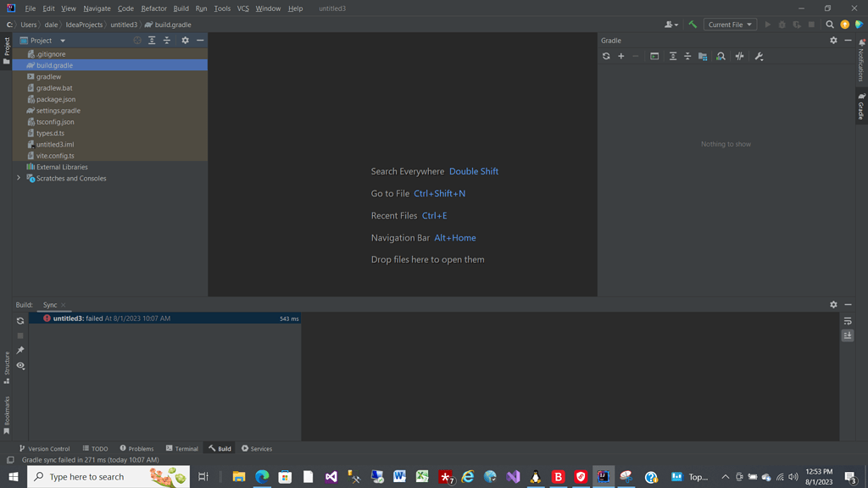
Task: Switch to the Terminal tab
Action: [x=181, y=448]
